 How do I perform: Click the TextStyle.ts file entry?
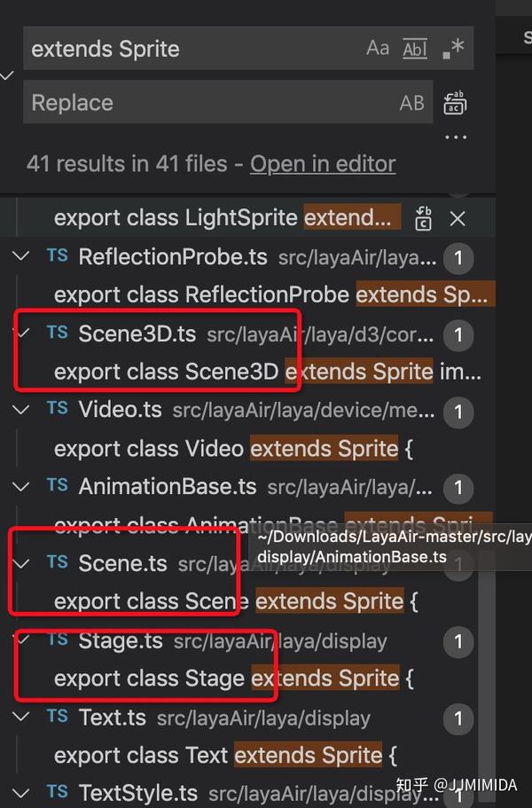click(137, 792)
